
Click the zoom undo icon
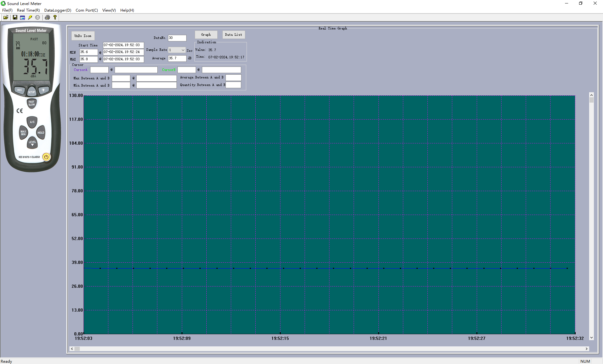tap(83, 35)
